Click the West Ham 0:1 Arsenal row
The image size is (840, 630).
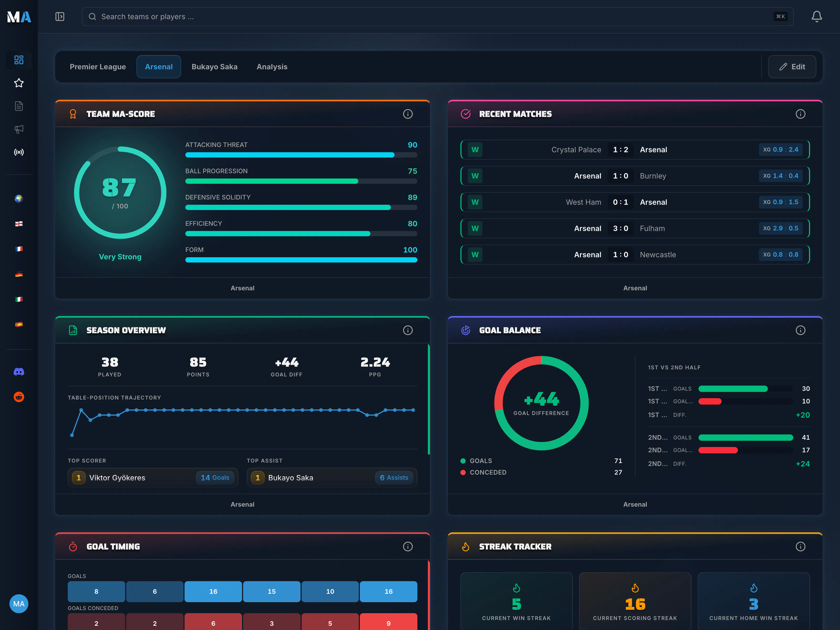pos(635,202)
